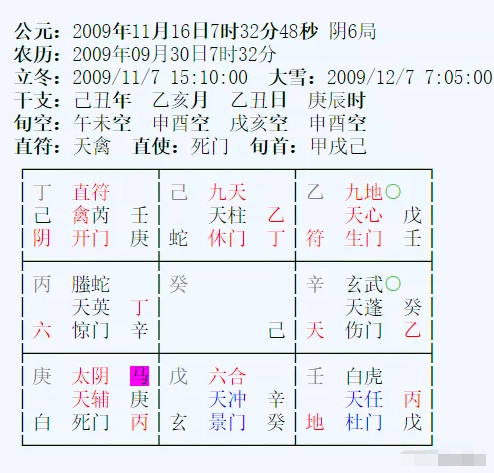Image resolution: width=494 pixels, height=473 pixels.
Task: Click the 乙丑日 day pillar
Action: [x=259, y=100]
